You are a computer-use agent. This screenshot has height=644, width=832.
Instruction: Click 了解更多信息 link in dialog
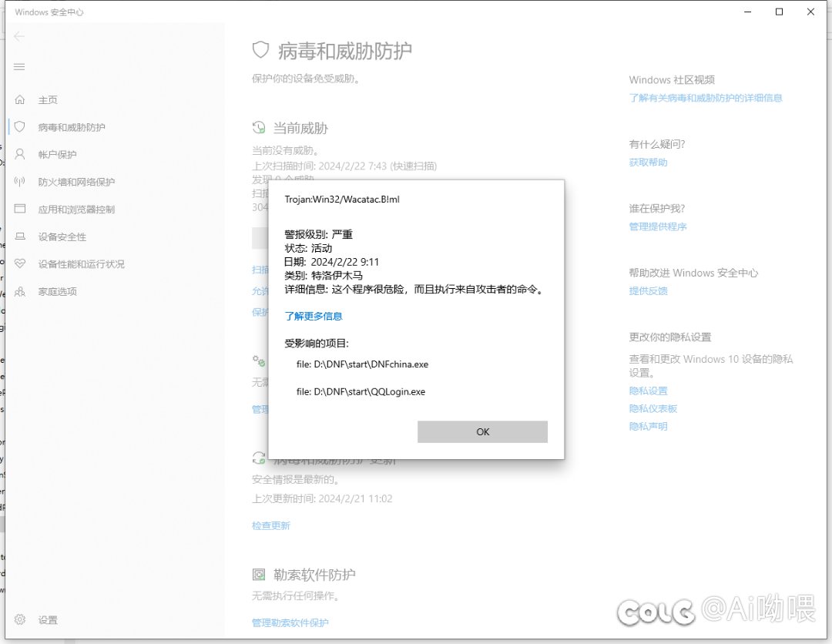314,316
